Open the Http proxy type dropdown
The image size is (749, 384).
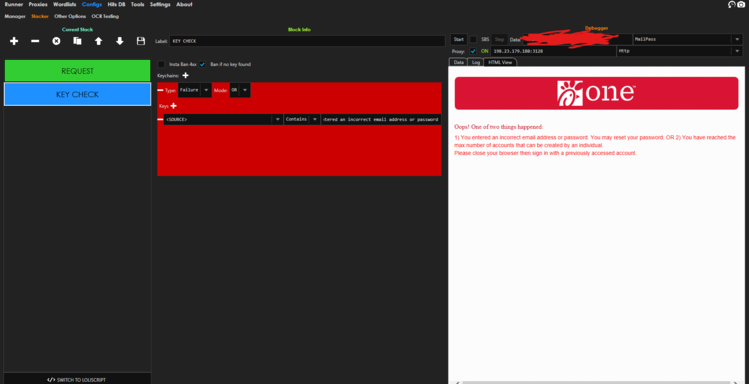(x=680, y=51)
